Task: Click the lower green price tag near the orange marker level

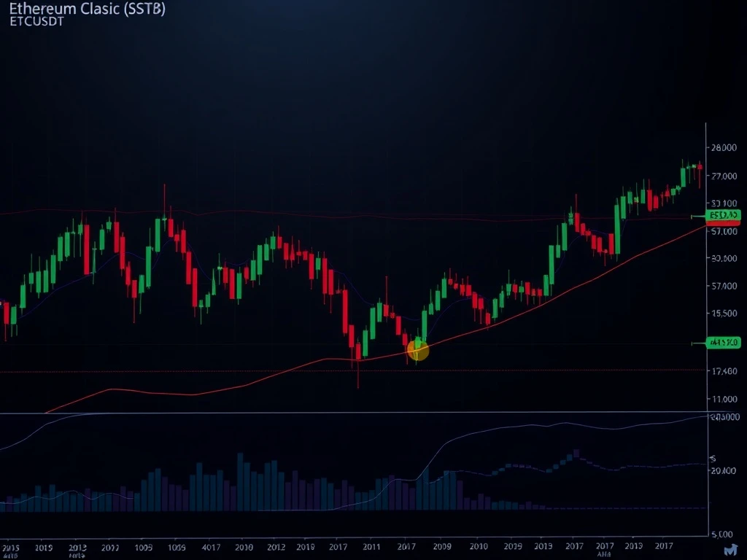Action: click(723, 342)
